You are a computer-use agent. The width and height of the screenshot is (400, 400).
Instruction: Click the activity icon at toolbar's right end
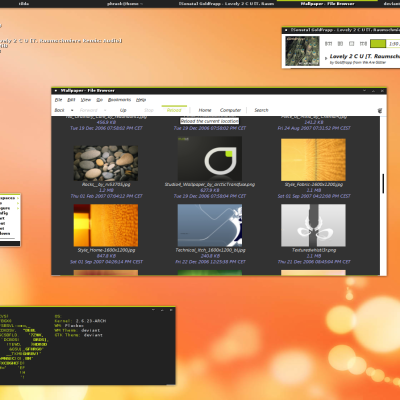[380, 110]
